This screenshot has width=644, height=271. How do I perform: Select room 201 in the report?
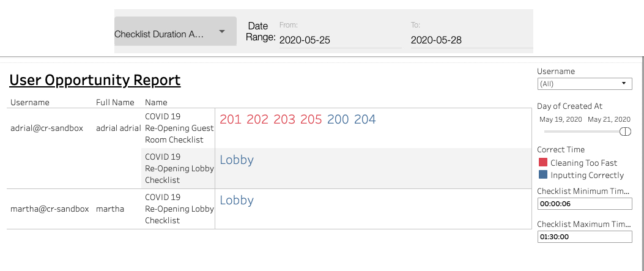pyautogui.click(x=231, y=120)
